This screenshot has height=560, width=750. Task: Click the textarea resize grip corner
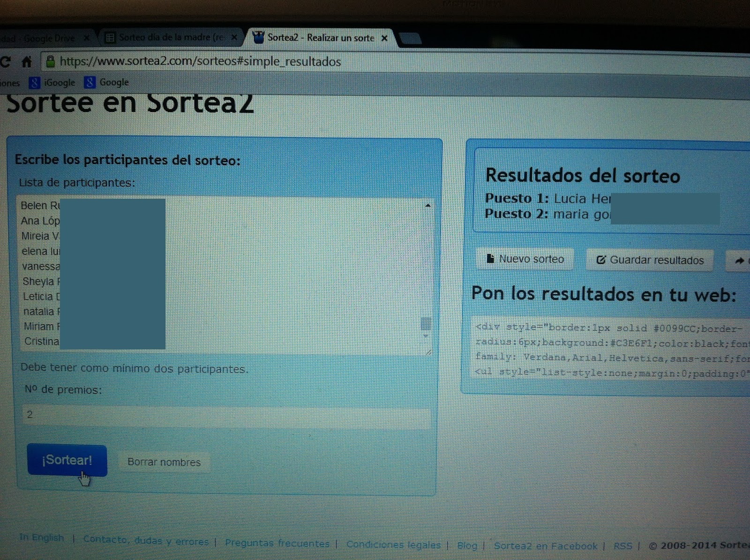428,351
